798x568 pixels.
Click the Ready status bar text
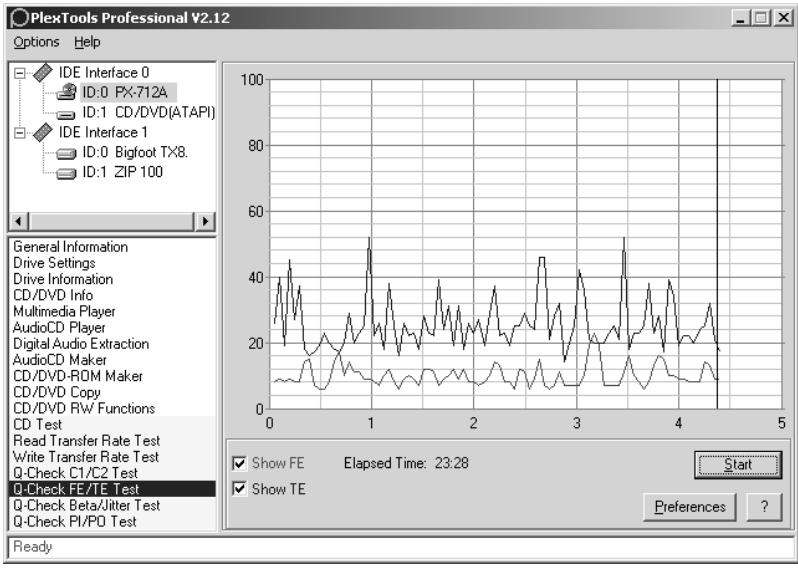[33, 547]
